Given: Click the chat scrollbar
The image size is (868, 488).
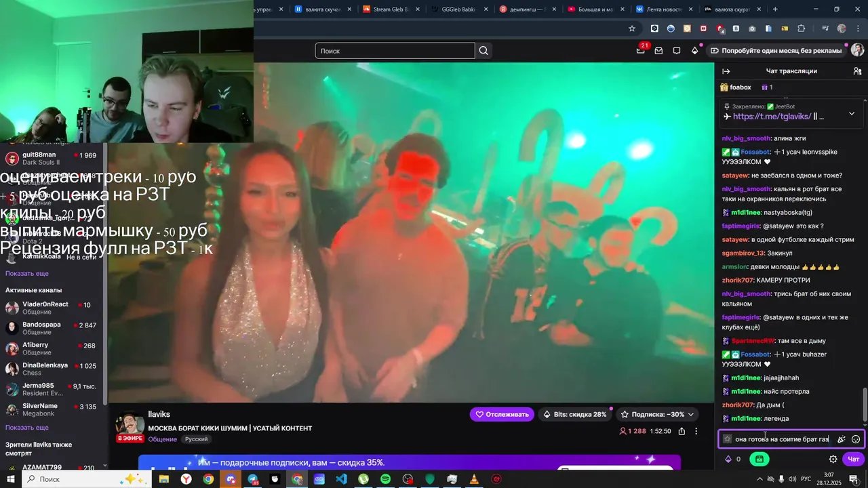Looking at the screenshot, I should click(x=864, y=404).
